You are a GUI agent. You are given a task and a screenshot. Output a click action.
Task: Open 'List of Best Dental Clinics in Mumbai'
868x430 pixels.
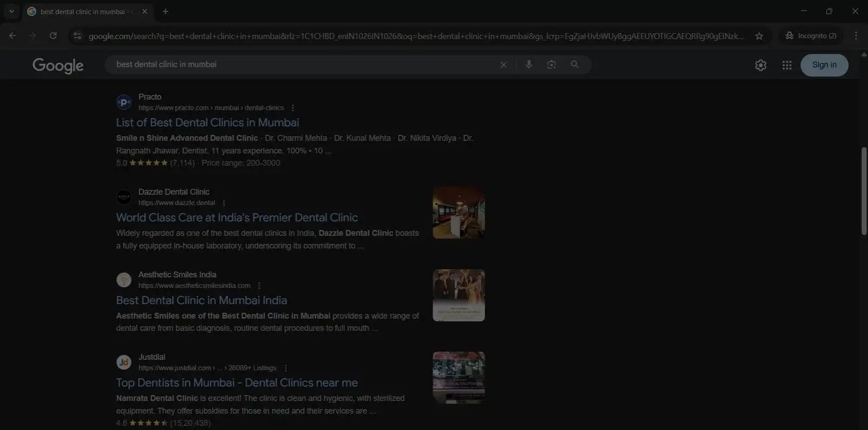[x=207, y=123]
